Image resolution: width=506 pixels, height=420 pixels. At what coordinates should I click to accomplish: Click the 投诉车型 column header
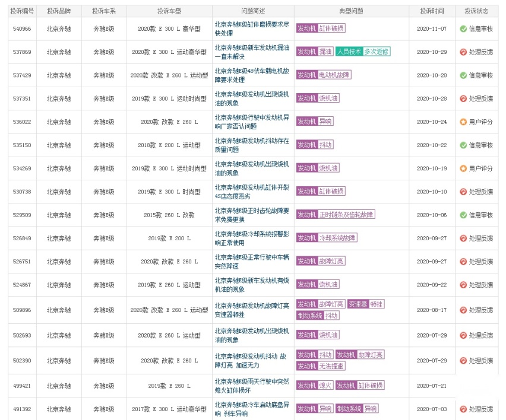coord(169,11)
